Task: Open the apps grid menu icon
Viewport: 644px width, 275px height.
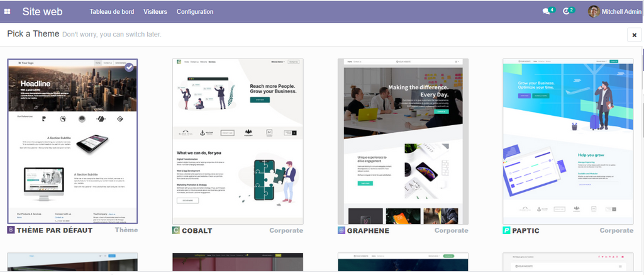Action: pos(8,11)
